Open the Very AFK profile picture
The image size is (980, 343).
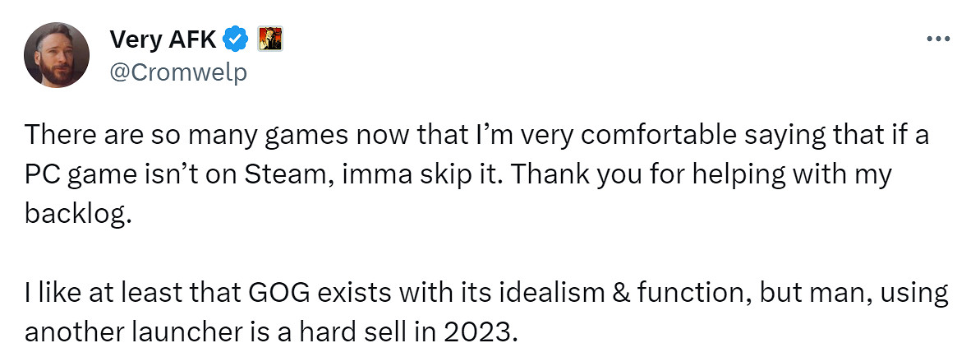57,55
